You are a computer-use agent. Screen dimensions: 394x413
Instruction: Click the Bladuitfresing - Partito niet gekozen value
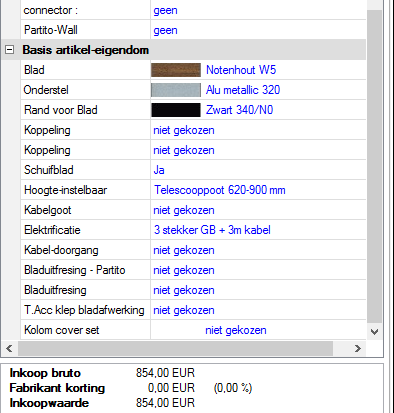pos(184,270)
